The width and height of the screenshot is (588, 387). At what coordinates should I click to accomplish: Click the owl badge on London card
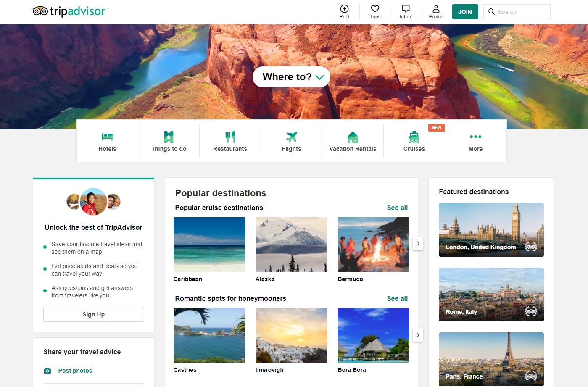click(531, 247)
